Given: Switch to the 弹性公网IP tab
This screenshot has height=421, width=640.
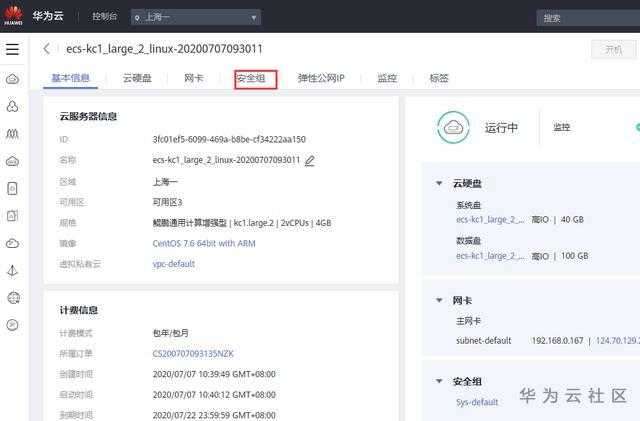Looking at the screenshot, I should (x=321, y=78).
